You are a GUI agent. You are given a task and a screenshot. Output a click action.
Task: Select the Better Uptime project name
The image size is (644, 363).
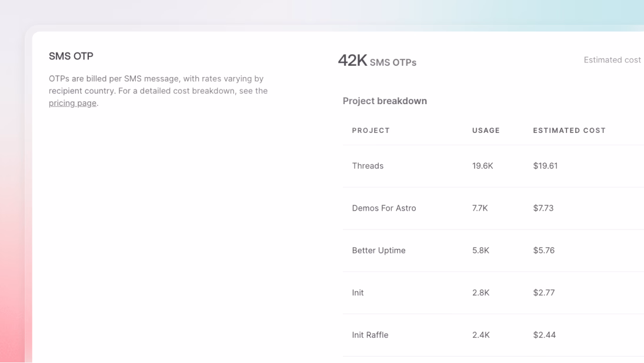[x=379, y=251]
